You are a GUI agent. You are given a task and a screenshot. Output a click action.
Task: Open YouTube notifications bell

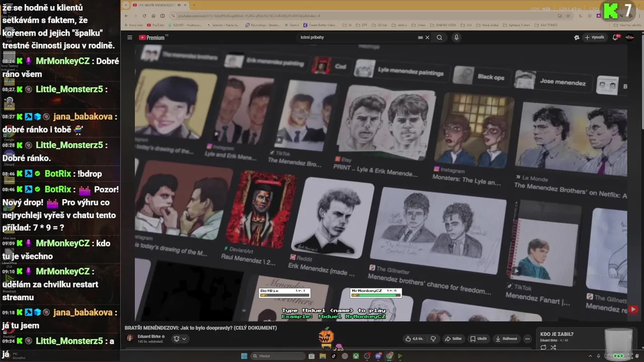click(x=615, y=38)
